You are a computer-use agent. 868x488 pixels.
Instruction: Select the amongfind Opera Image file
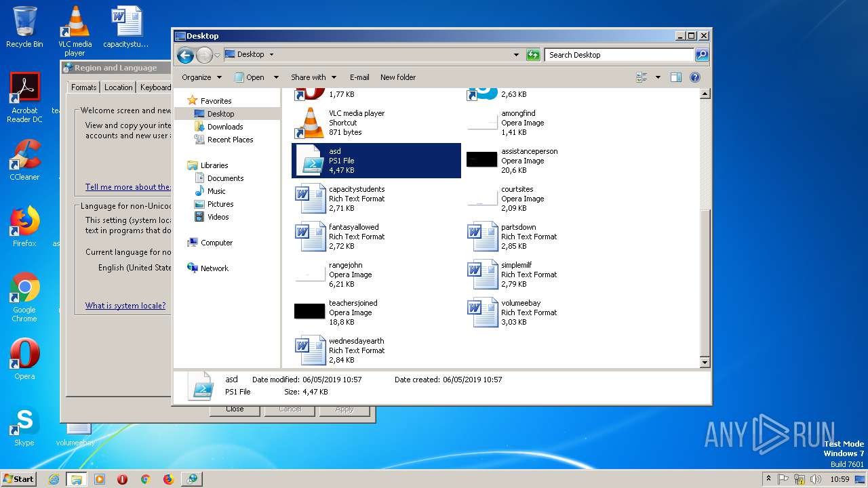(548, 123)
